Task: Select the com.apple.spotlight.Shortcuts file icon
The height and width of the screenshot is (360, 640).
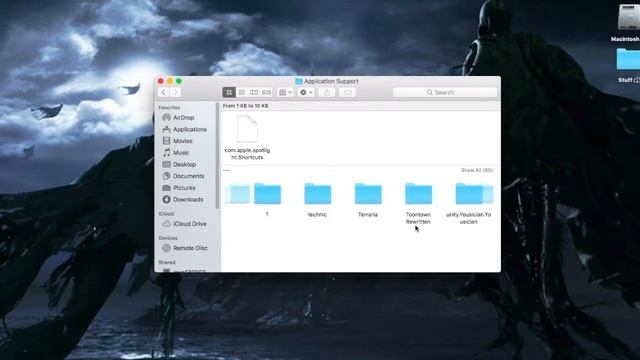Action: point(247,129)
